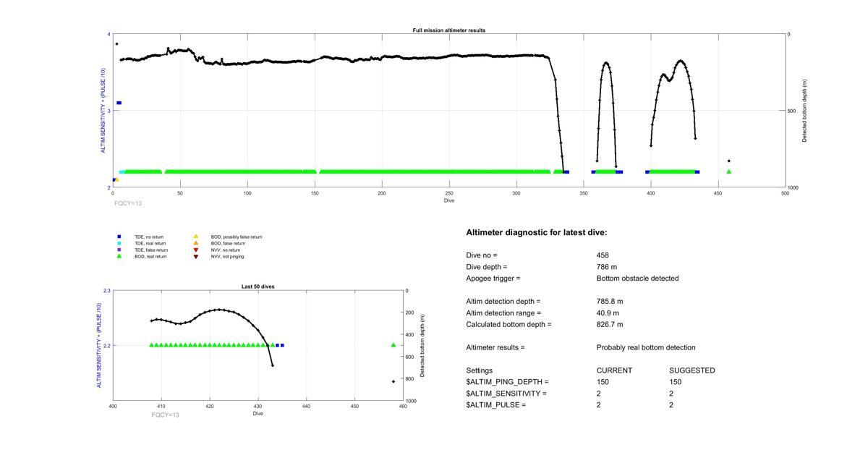Click the left-axis tick 2.3 on Last 50 dives
This screenshot has width=868, height=450.
click(107, 291)
